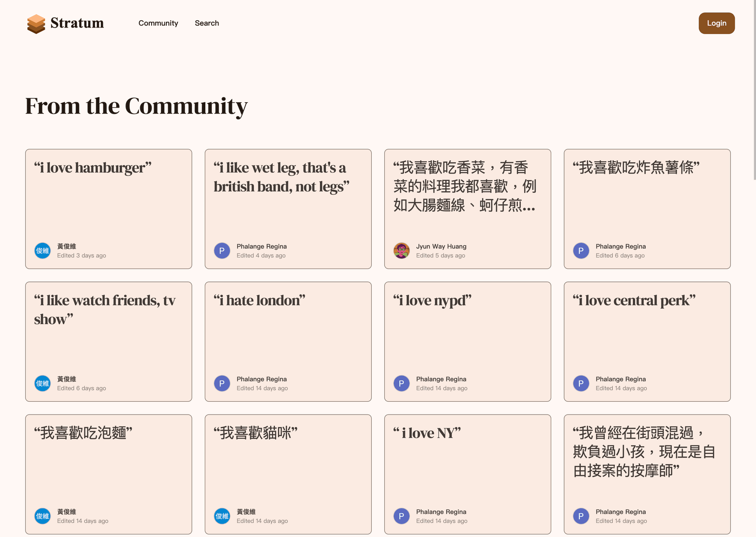Image resolution: width=756 pixels, height=537 pixels.
Task: Select 黃俊維's avatar on the 泡麵 card
Action: pos(42,516)
